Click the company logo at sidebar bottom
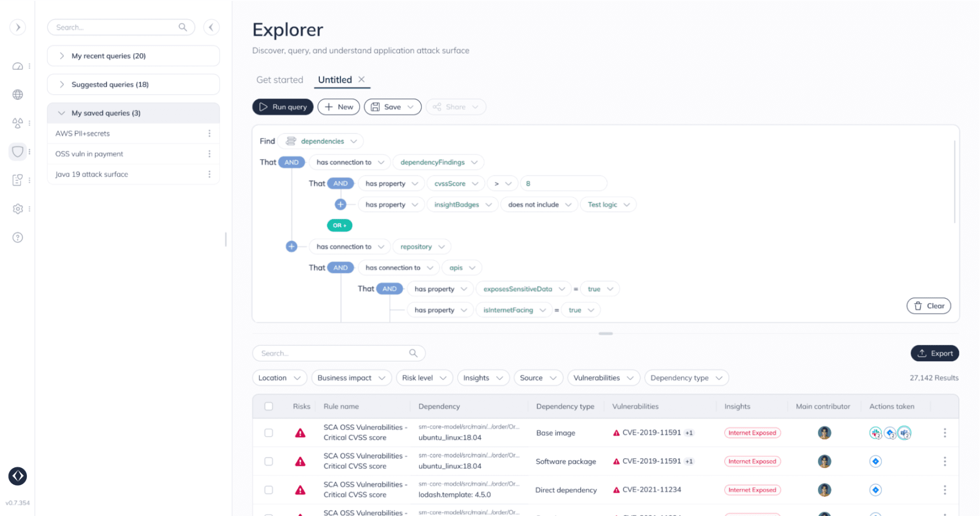This screenshot has width=980, height=516. pos(18,476)
